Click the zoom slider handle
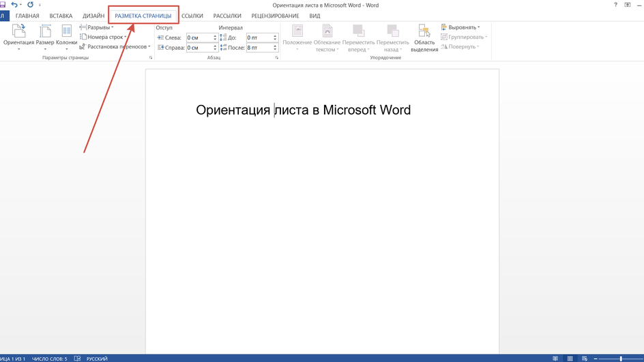 (621, 359)
